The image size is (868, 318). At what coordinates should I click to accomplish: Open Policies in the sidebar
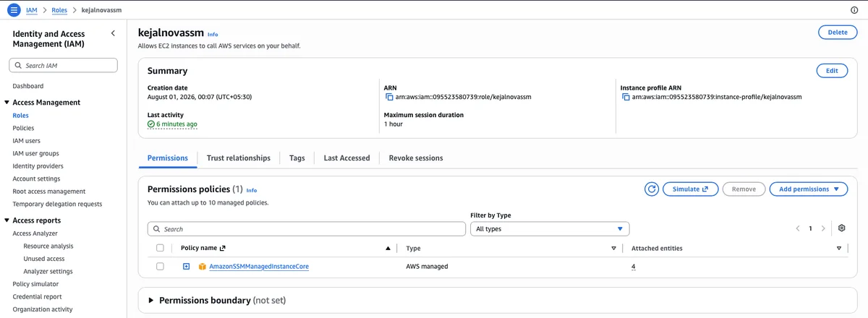pyautogui.click(x=23, y=128)
